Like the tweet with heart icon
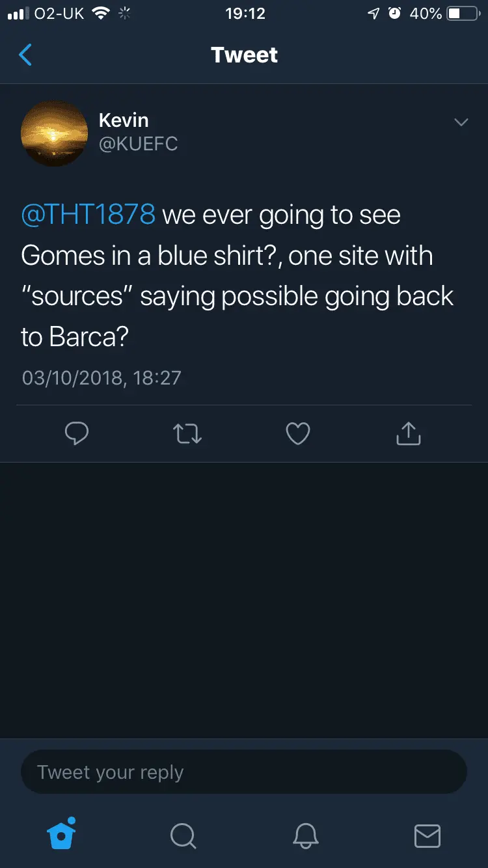This screenshot has width=488, height=868. click(x=298, y=433)
